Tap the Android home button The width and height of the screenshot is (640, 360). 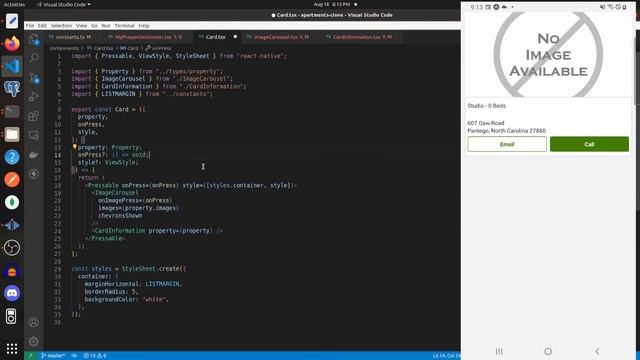coord(548,351)
